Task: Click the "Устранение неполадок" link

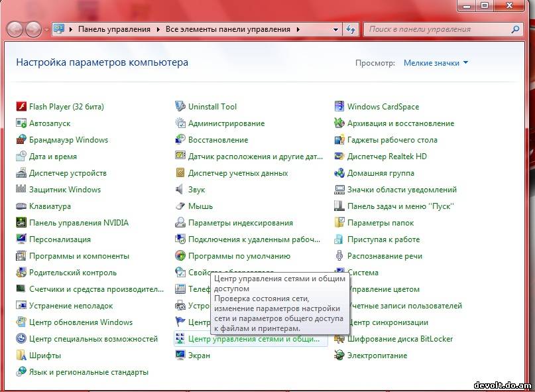Action: pos(71,306)
